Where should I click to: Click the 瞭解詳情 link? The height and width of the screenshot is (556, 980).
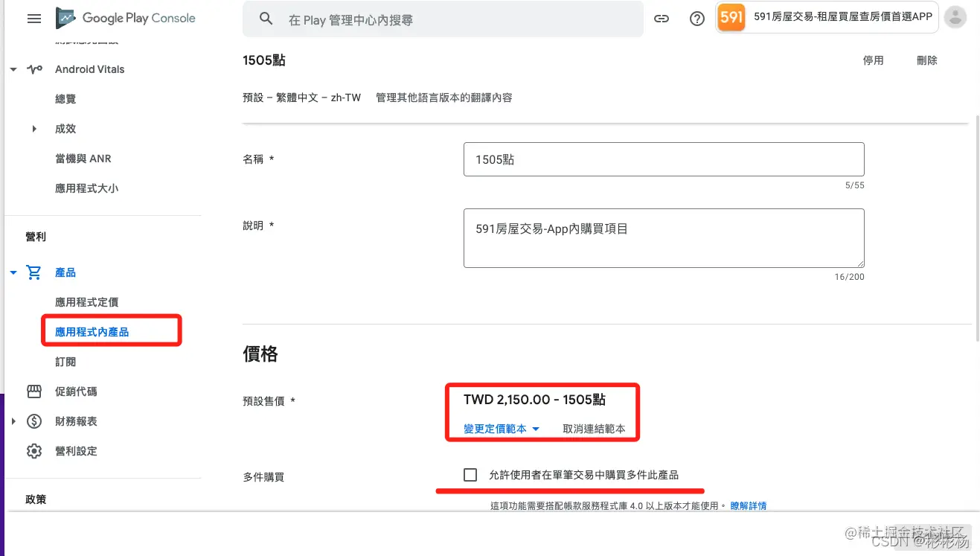click(748, 505)
